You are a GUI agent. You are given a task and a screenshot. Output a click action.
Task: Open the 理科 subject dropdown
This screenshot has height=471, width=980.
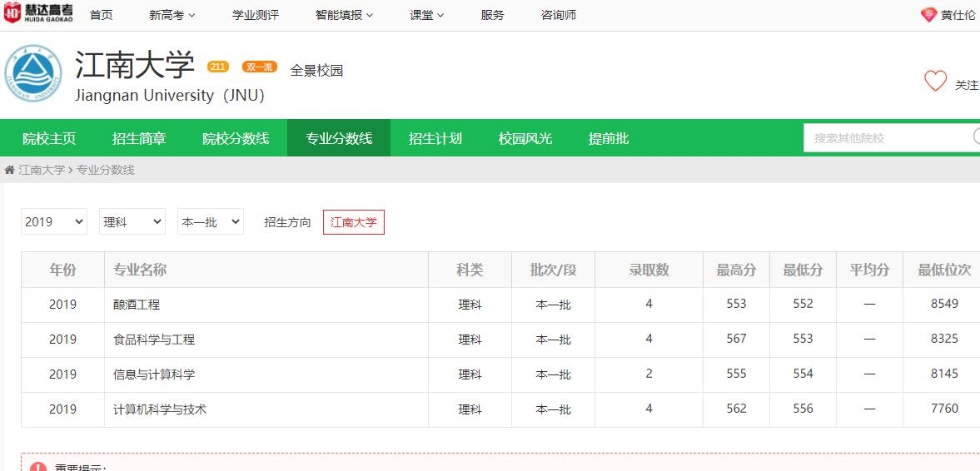132,221
